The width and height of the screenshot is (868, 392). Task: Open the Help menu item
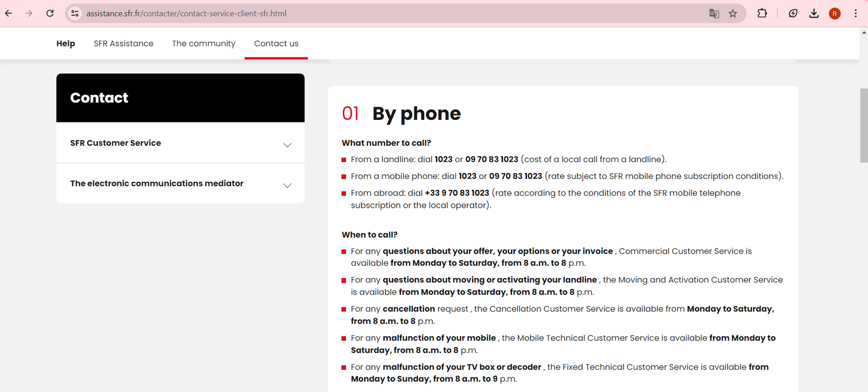tap(66, 43)
